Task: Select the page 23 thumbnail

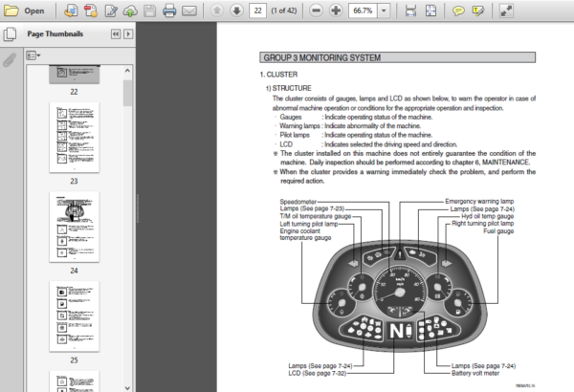Action: point(75,138)
